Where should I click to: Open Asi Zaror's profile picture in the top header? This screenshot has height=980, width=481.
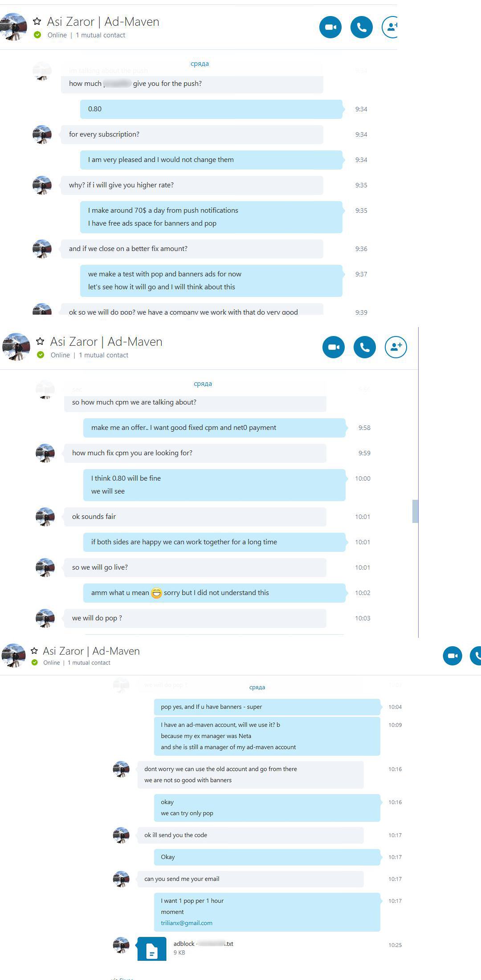pyautogui.click(x=13, y=27)
